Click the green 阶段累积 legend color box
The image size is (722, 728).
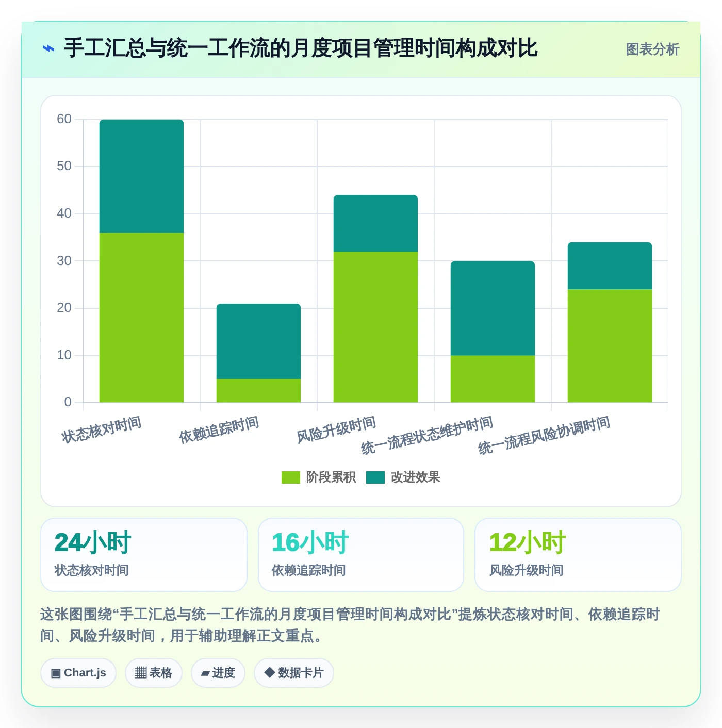click(291, 477)
